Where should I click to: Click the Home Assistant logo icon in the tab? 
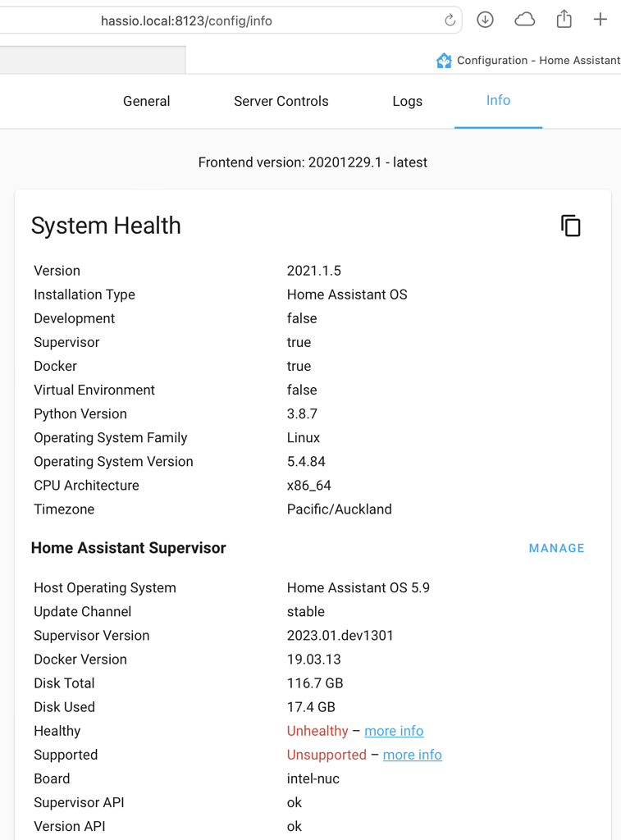click(443, 60)
